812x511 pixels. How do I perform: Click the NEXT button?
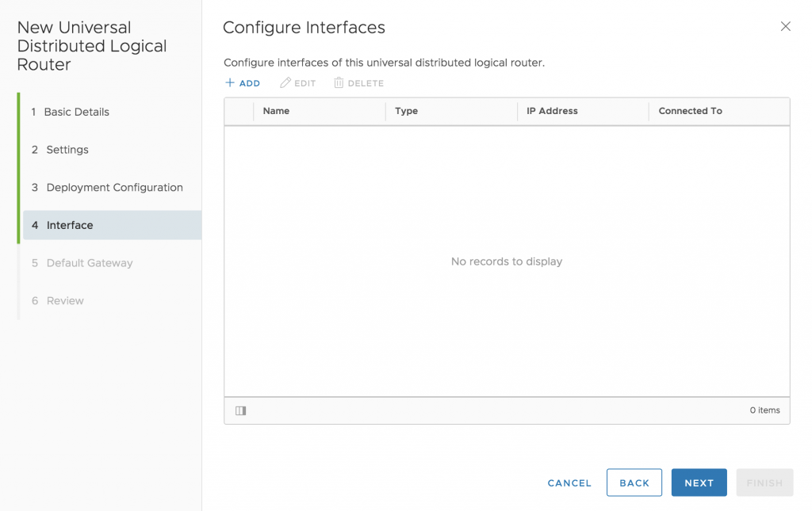coord(699,482)
